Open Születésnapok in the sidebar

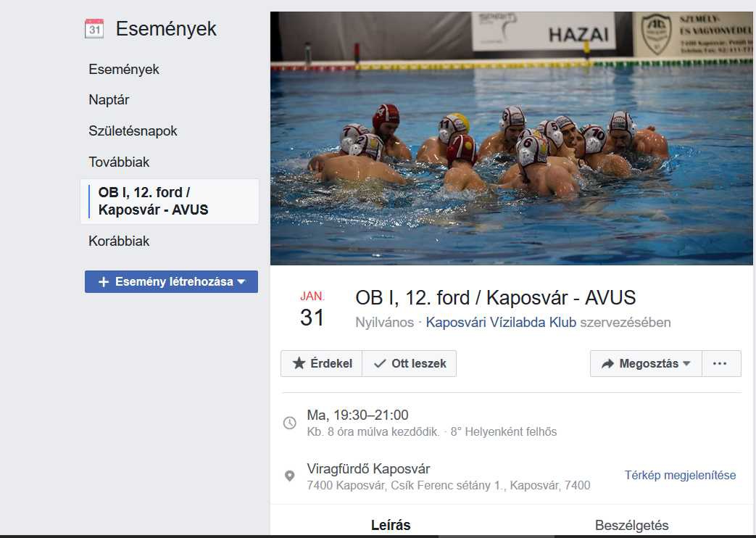133,131
